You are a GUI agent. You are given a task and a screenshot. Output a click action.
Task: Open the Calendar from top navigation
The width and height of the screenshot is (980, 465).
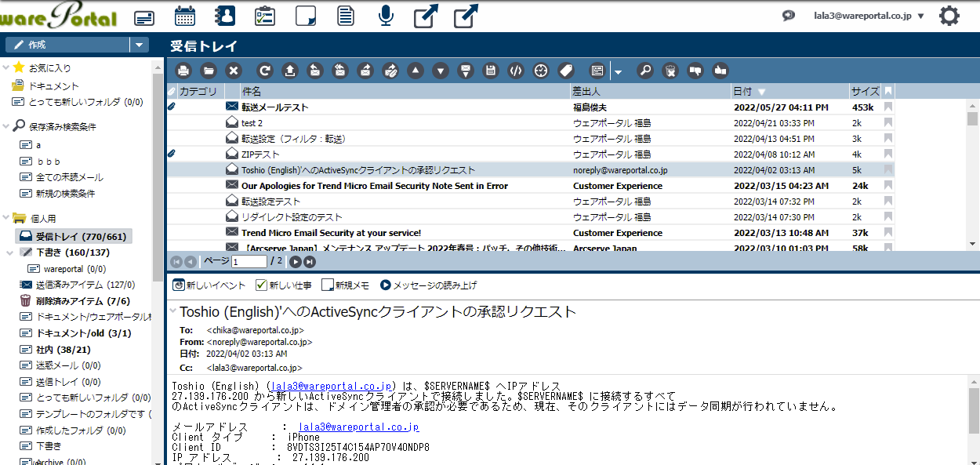[x=185, y=16]
